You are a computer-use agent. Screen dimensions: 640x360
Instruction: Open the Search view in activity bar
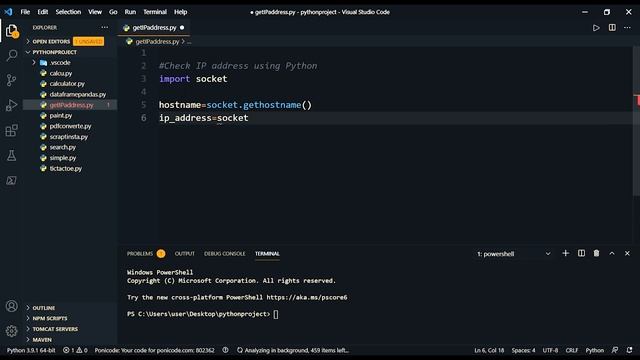[11, 55]
